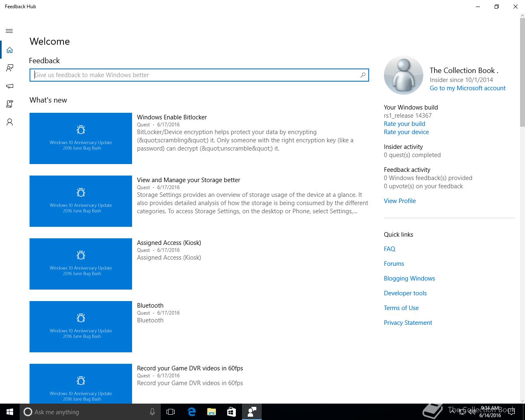Open the Forums quick link

pos(394,264)
